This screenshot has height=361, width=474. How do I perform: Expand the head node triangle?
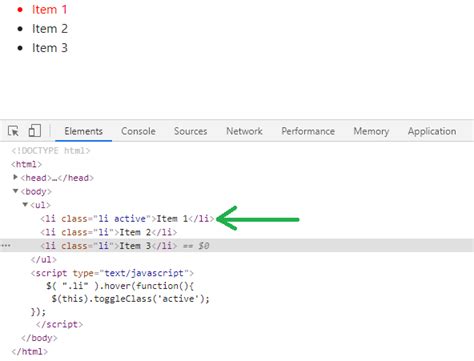point(15,177)
